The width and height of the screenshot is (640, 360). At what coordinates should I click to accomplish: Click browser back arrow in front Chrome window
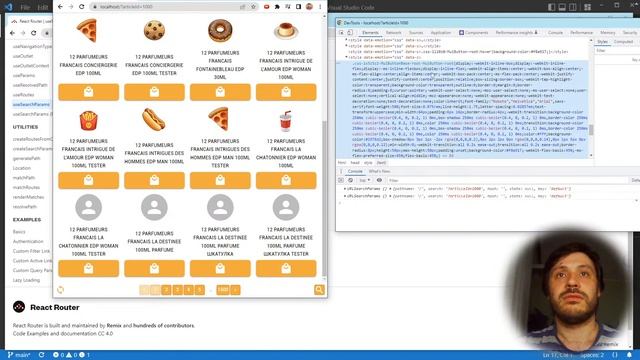point(60,7)
